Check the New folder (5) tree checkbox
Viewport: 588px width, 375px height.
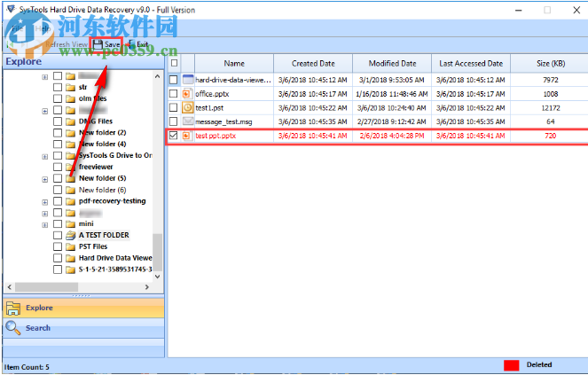pyautogui.click(x=58, y=178)
